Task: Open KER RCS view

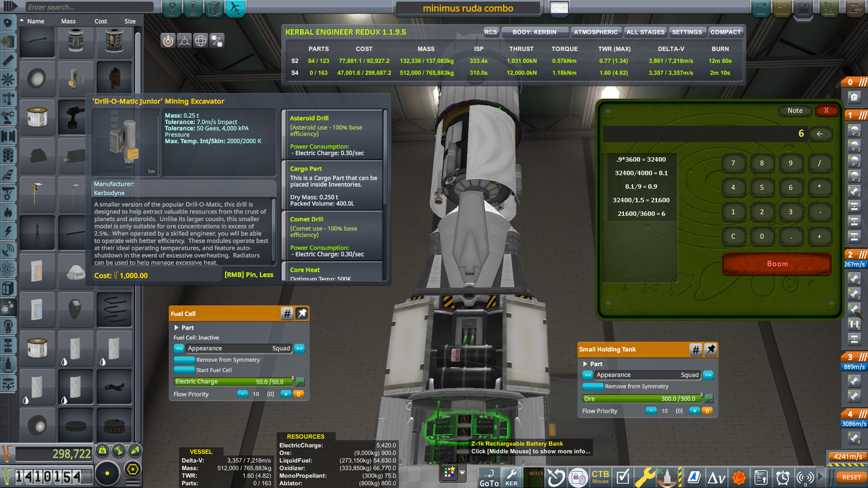Action: click(490, 32)
